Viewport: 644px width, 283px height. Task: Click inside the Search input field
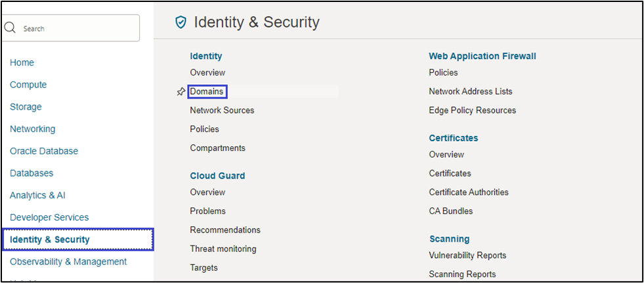[75, 29]
